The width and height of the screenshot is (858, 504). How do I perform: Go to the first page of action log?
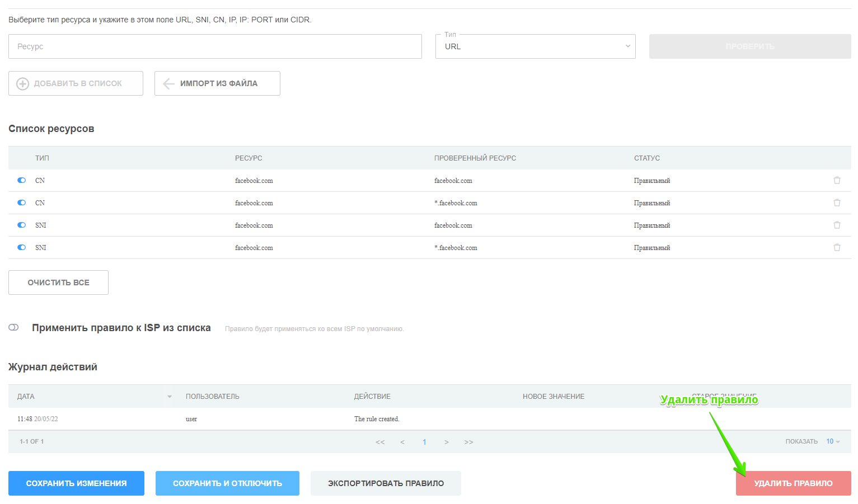[380, 442]
